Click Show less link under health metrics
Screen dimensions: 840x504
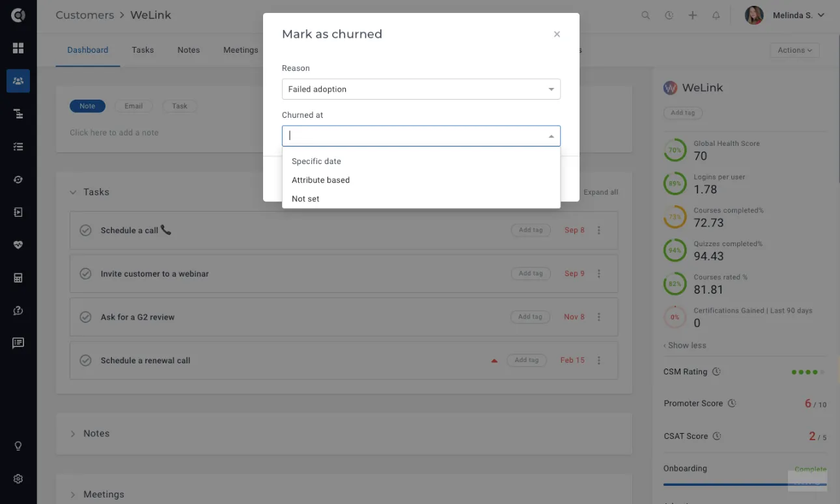click(x=685, y=345)
